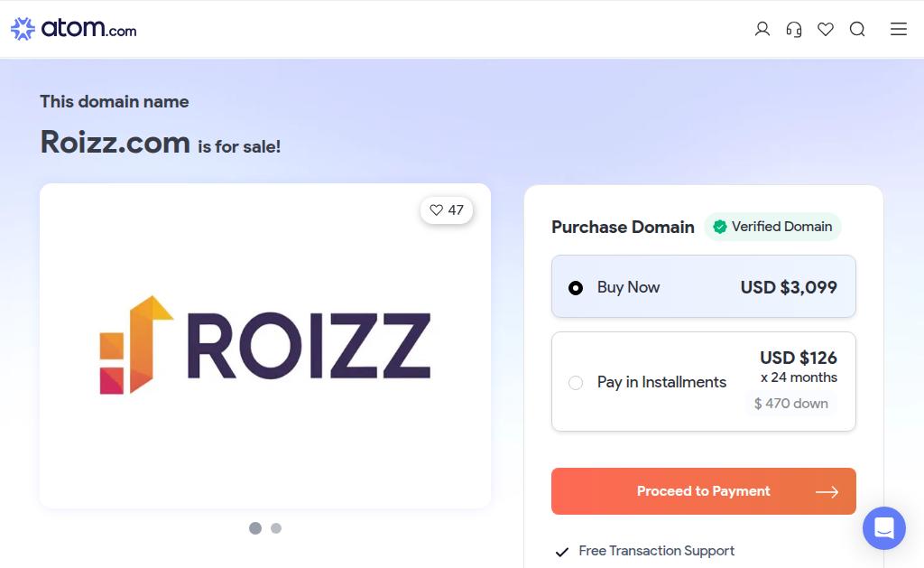Select the Pay in Installments radio option
The height and width of the screenshot is (568, 924).
point(576,383)
